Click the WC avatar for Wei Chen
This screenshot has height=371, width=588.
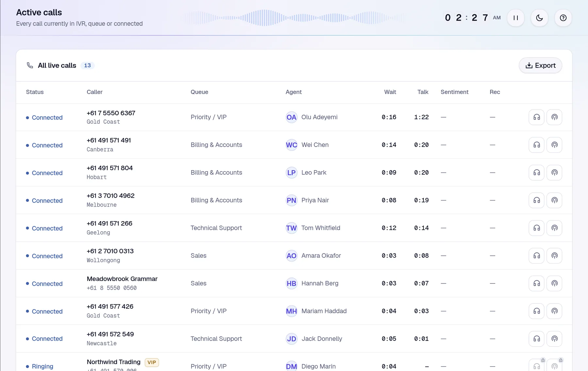[x=291, y=145]
